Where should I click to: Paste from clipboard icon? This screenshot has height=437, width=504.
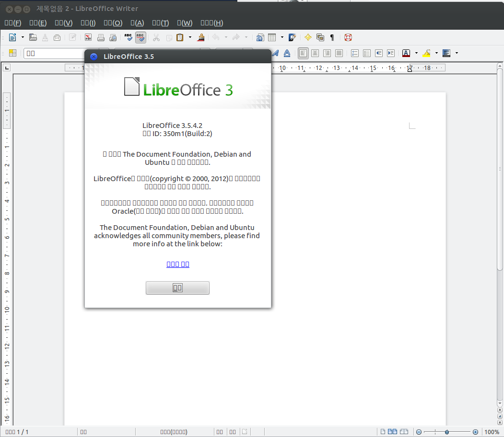pyautogui.click(x=180, y=37)
